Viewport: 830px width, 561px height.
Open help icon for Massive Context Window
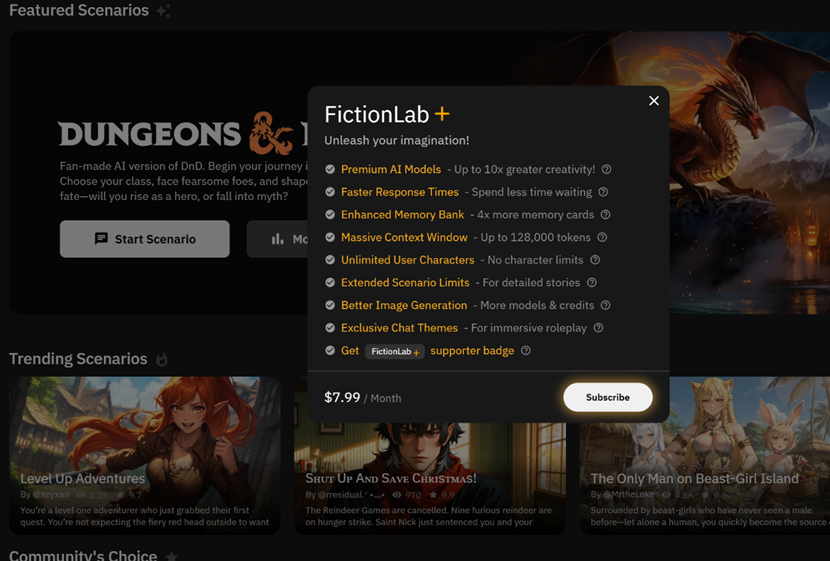(x=602, y=237)
